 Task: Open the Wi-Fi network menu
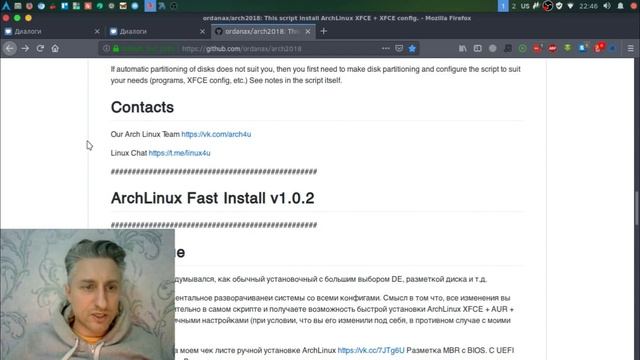pos(570,6)
